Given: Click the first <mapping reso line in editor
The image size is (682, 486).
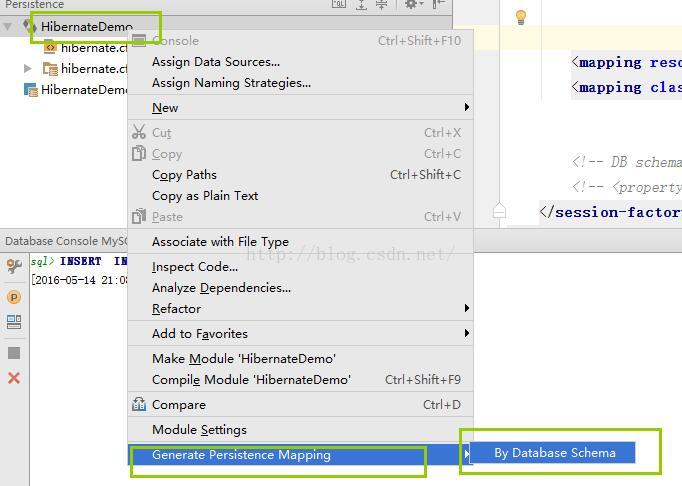Looking at the screenshot, I should pos(626,63).
